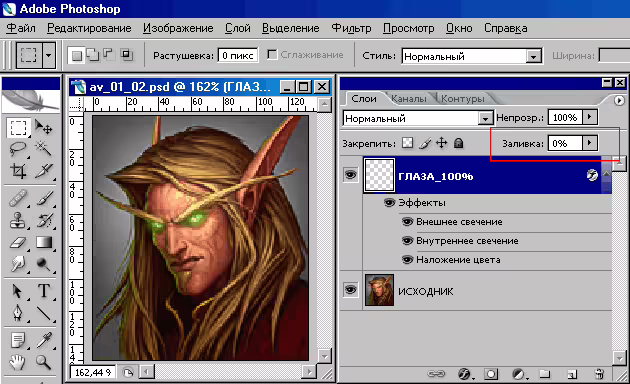Toggle lock transparent pixels
The width and height of the screenshot is (630, 384).
pos(407,143)
